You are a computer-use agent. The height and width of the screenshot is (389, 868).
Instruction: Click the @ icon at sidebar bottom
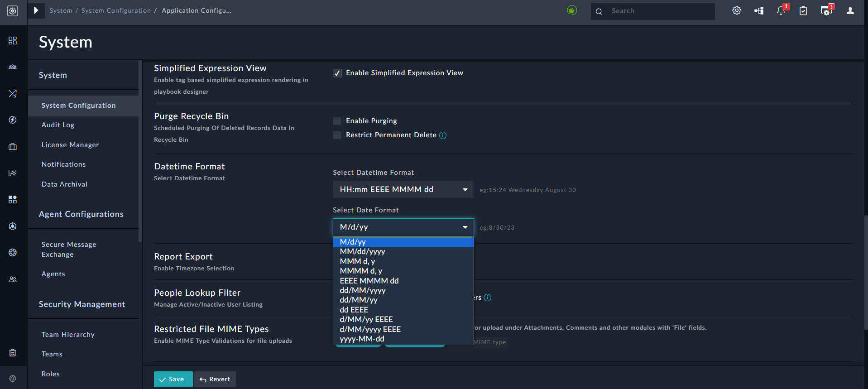point(13,378)
